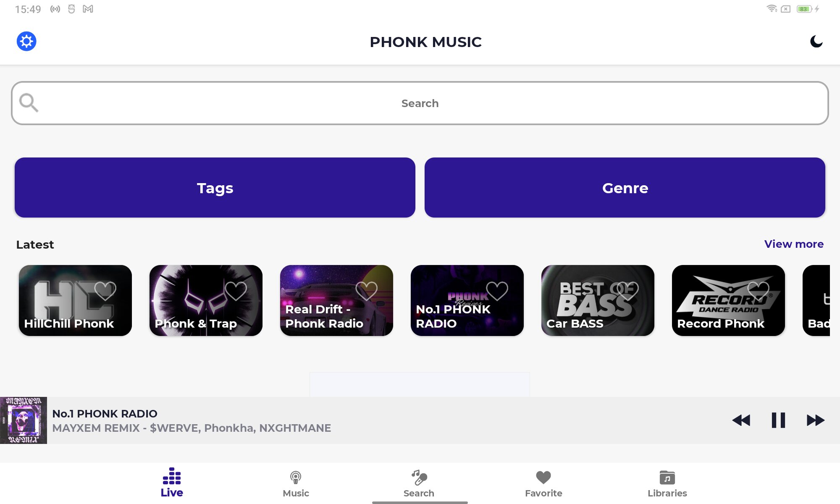Open the Tags category button
Image resolution: width=840 pixels, height=504 pixels.
point(215,188)
